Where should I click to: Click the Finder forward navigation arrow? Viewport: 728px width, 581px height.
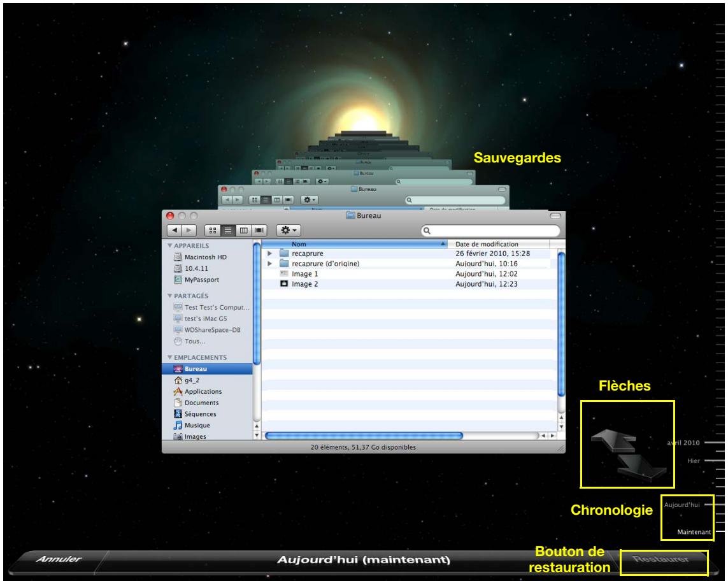(x=189, y=231)
